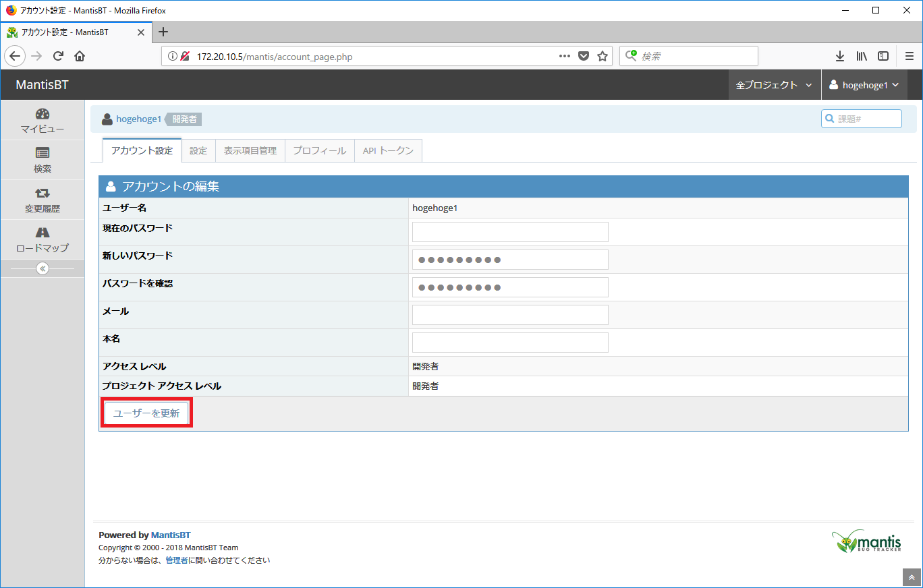The width and height of the screenshot is (923, 588).
Task: Open the Firefox hamburger menu
Action: point(909,56)
